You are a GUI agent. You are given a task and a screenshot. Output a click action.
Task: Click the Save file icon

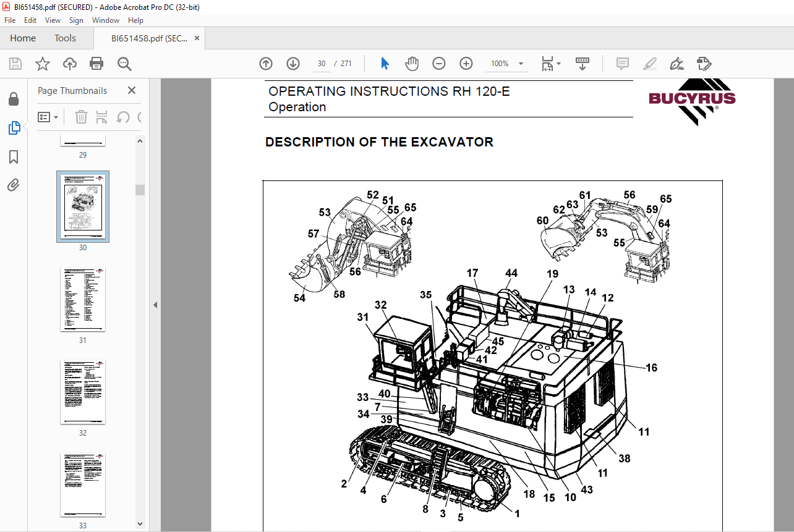tap(15, 64)
